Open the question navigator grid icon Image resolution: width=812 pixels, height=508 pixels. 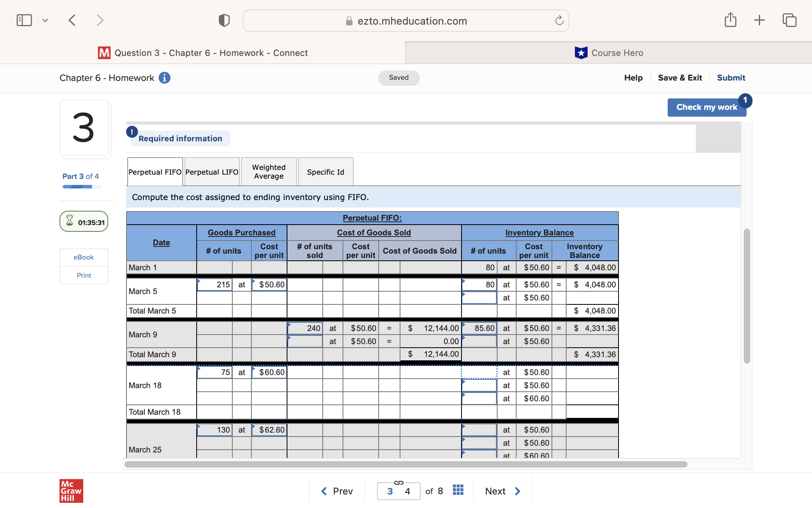click(x=458, y=491)
